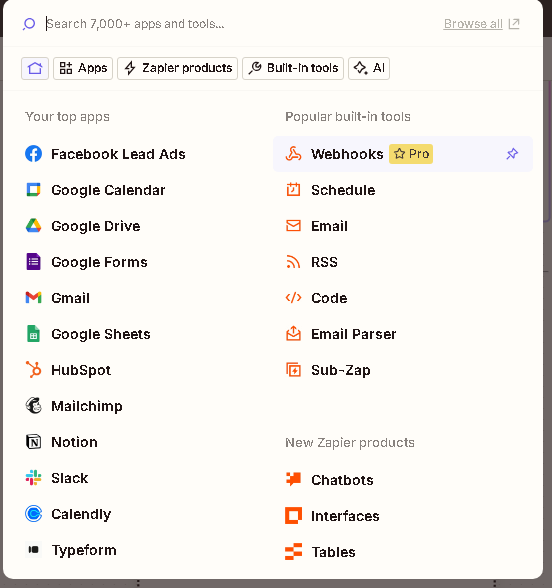Toggle the pin on Webhooks
552x588 pixels.
point(512,154)
